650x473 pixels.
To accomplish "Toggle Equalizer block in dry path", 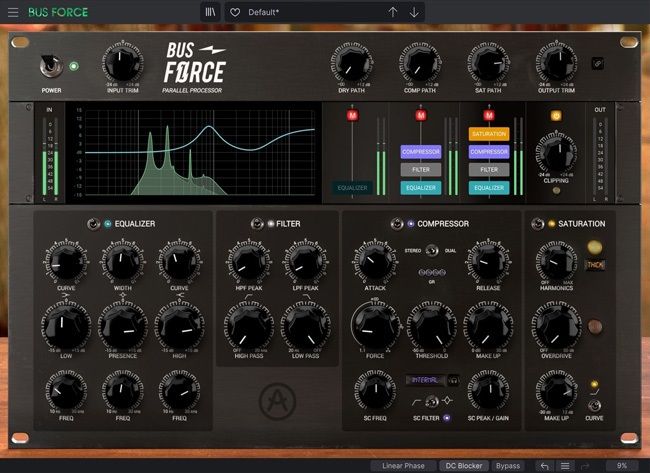I will click(x=352, y=188).
